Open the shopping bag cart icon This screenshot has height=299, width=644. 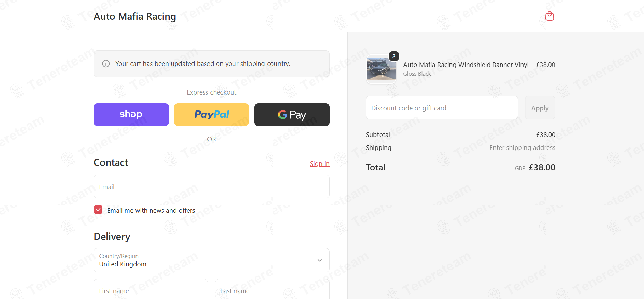[x=549, y=16]
